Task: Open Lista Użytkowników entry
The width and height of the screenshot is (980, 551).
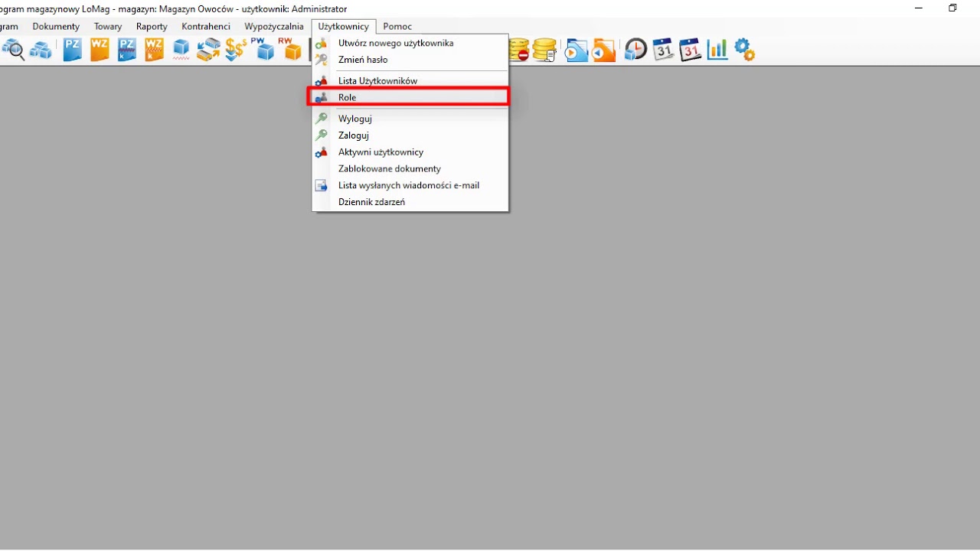Action: pos(410,81)
